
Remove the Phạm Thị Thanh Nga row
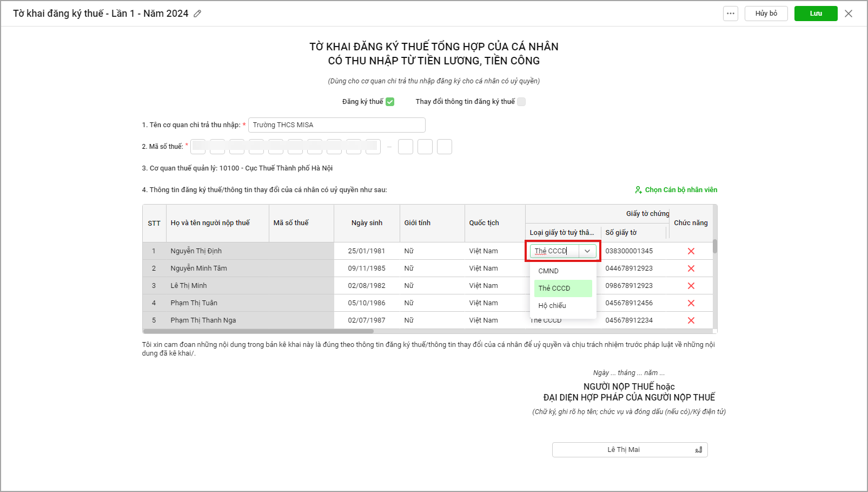[x=691, y=320]
